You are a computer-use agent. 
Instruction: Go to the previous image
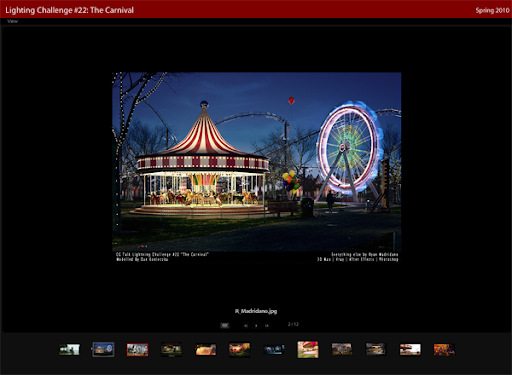pyautogui.click(x=246, y=326)
